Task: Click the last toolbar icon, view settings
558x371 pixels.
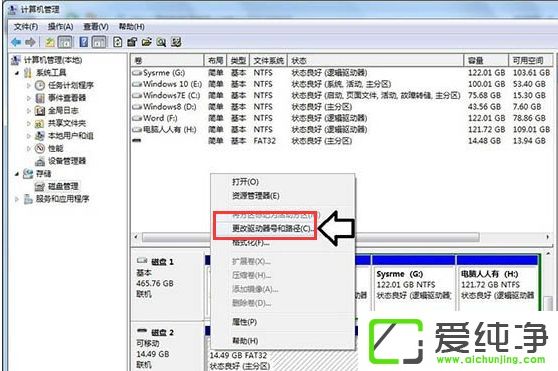Action: pos(176,42)
